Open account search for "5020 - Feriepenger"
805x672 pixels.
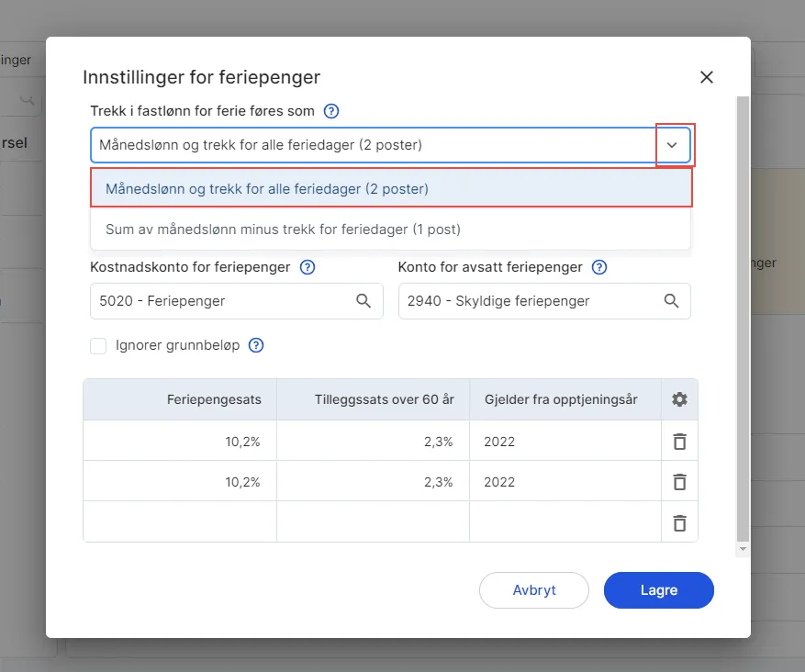click(363, 301)
